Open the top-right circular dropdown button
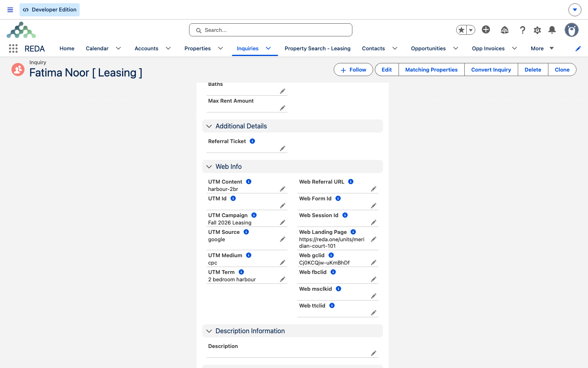 [575, 9]
